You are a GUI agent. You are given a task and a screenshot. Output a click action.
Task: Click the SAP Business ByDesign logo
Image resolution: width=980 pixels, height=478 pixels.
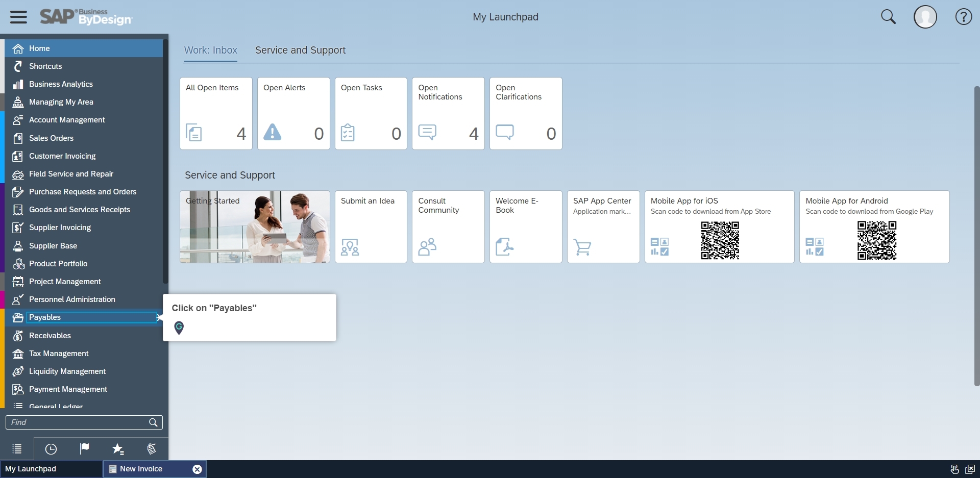pyautogui.click(x=86, y=17)
